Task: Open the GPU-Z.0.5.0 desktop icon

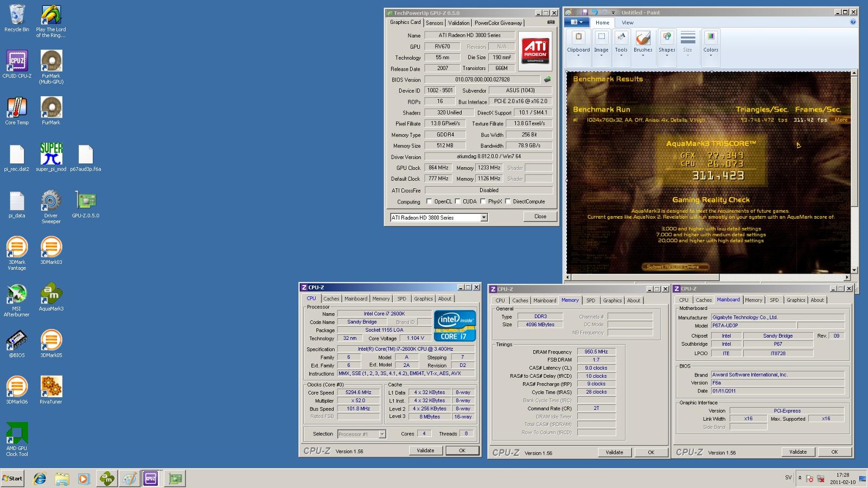Action: tap(86, 204)
